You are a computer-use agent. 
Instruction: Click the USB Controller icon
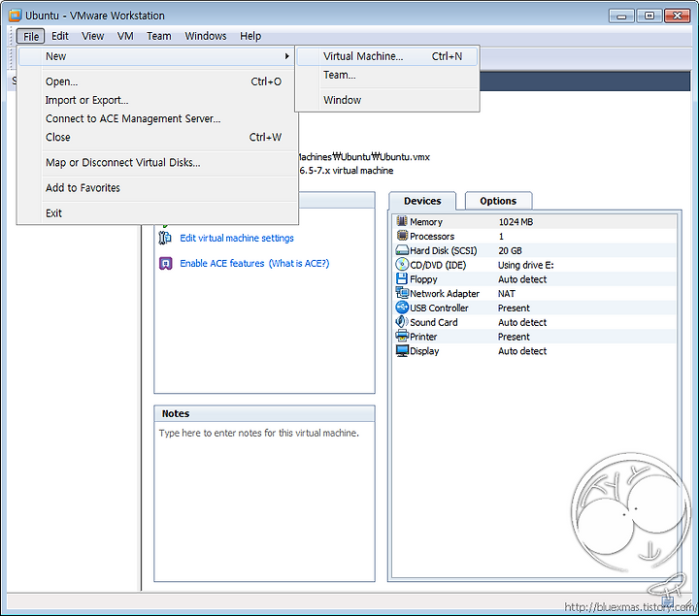402,308
